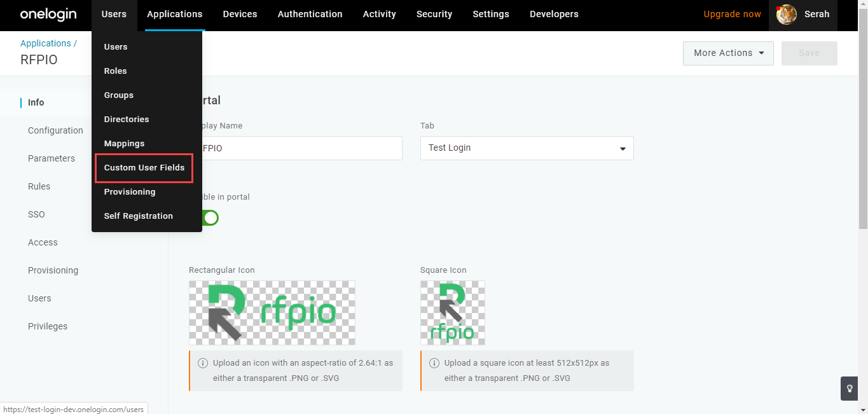Image resolution: width=868 pixels, height=414 pixels.
Task: Open the Rules sidebar tab
Action: click(39, 186)
